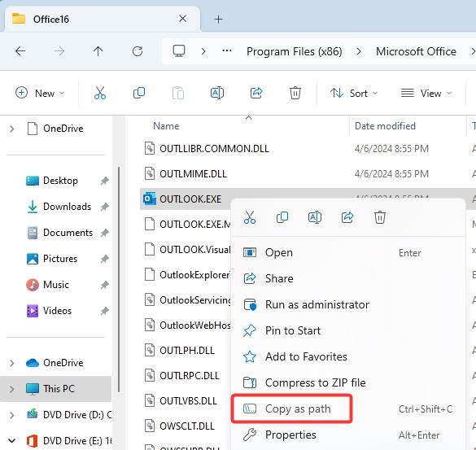Open Documents in navigation pane

(68, 233)
